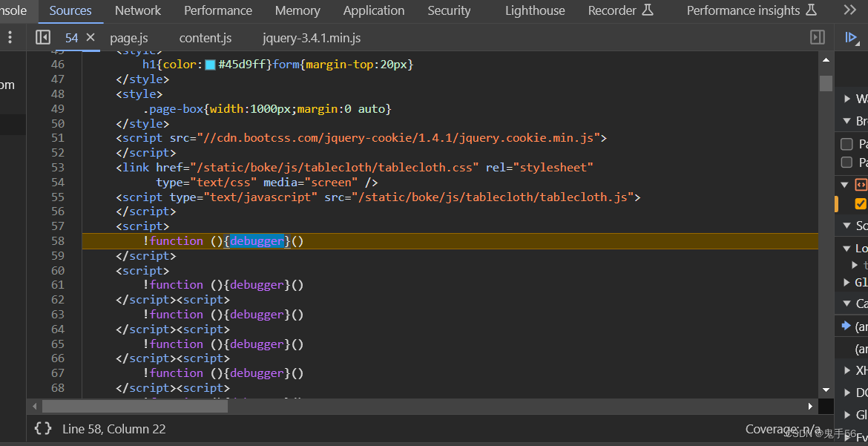The image size is (868, 446).
Task: Tick the first unchecked pause checkbox
Action: point(846,144)
